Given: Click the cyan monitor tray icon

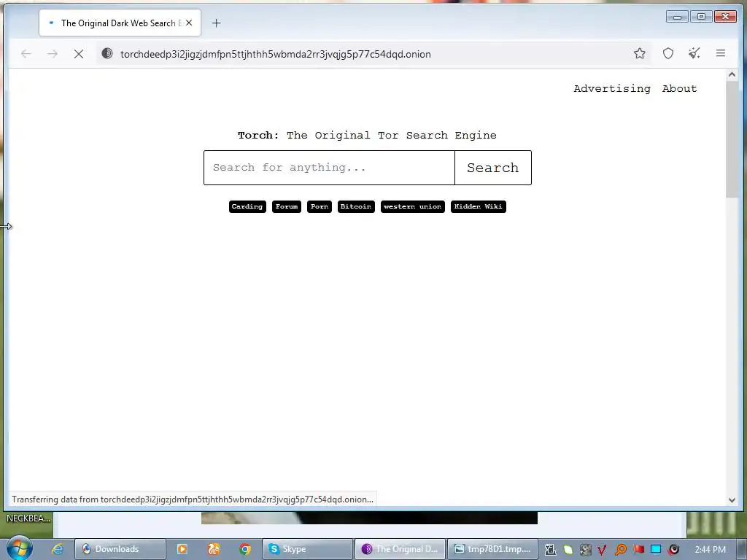Looking at the screenshot, I should point(656,549).
